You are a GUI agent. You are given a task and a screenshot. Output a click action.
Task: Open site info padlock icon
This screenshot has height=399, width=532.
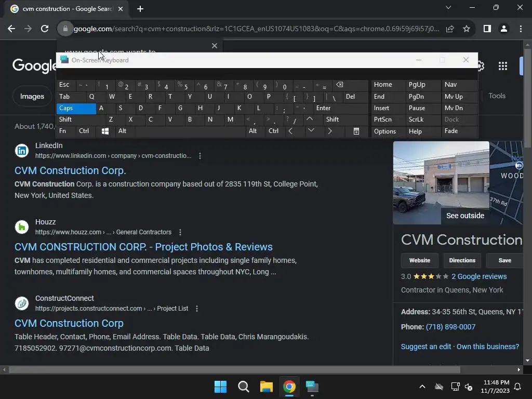[x=65, y=29]
